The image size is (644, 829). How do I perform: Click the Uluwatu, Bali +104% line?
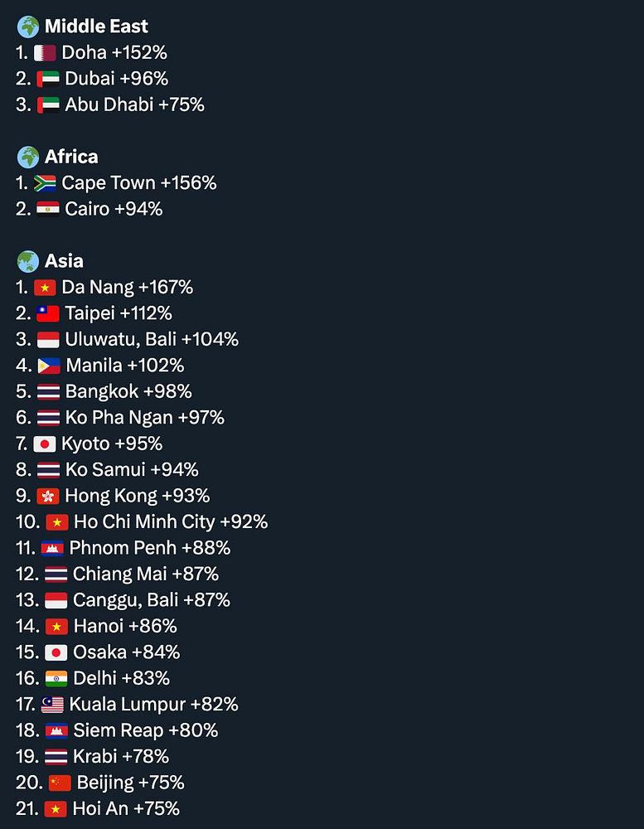tap(151, 339)
